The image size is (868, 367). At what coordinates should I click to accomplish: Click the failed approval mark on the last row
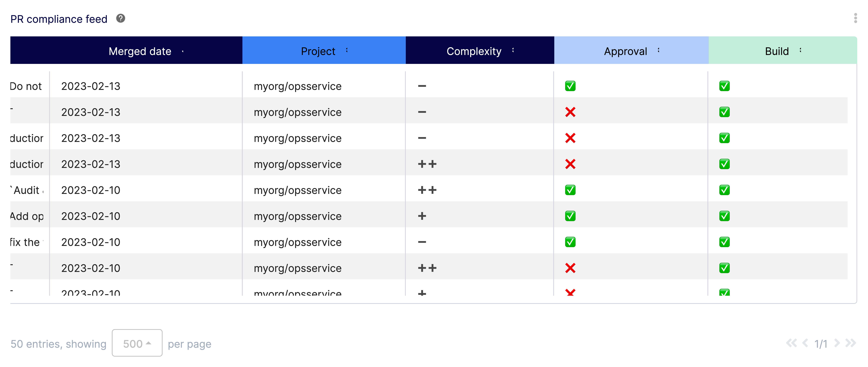click(570, 292)
